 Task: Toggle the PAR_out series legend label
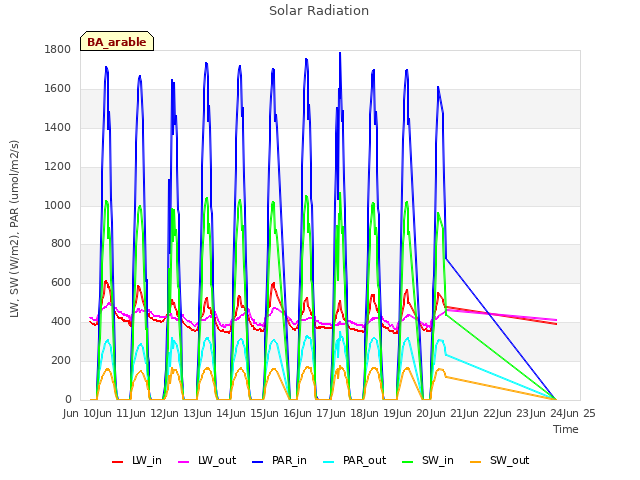point(364,460)
